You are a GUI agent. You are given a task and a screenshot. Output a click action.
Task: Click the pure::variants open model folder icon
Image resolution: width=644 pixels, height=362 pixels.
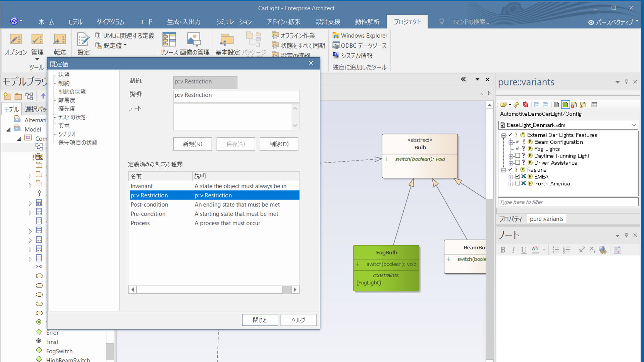point(503,105)
